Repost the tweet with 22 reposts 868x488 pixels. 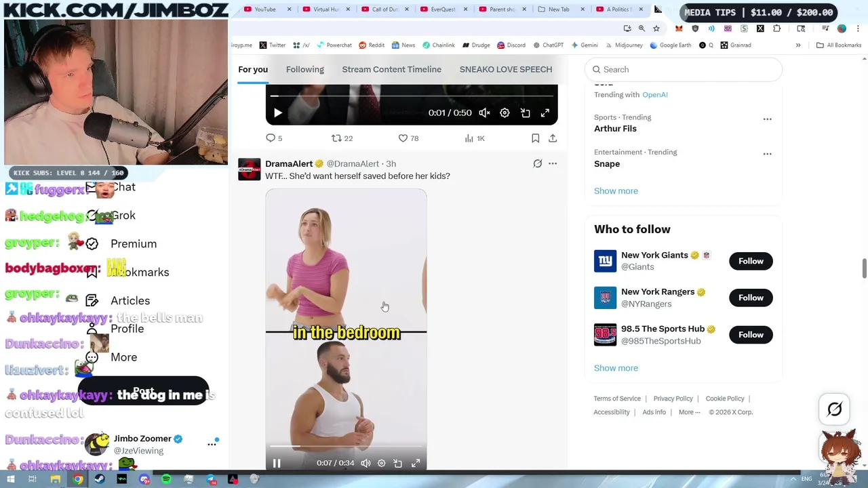pyautogui.click(x=342, y=138)
